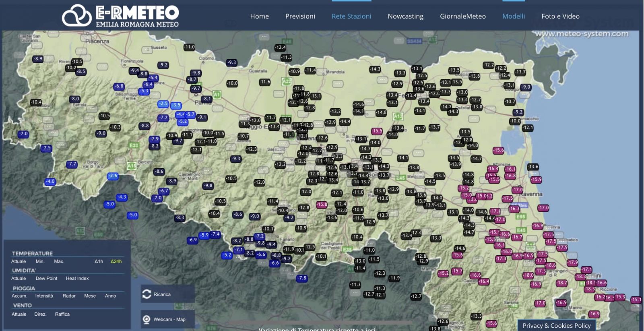644x331 pixels.
Task: Select the highlighted Δ24h temperature option
Action: coord(116,262)
